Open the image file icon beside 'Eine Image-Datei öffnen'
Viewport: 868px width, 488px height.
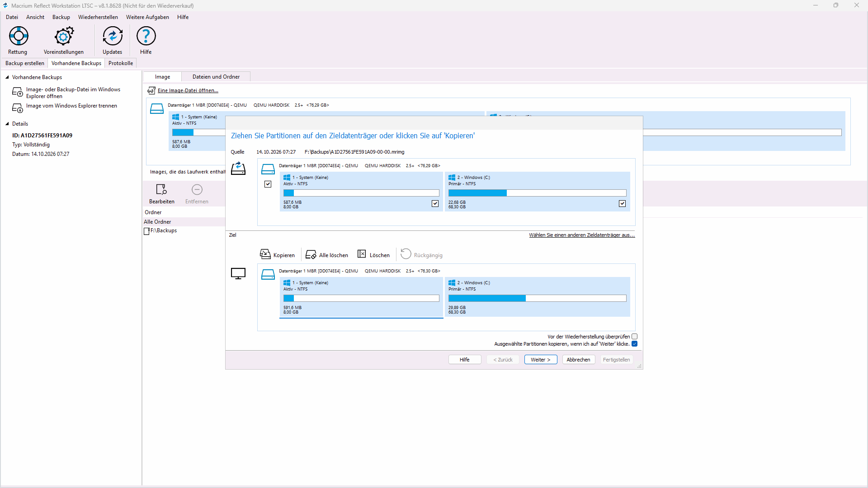point(151,90)
